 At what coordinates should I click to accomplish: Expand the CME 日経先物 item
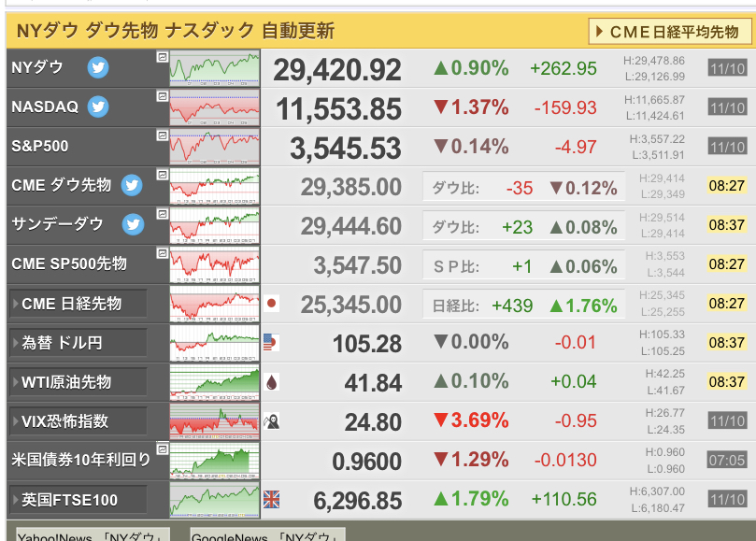pyautogui.click(x=78, y=304)
